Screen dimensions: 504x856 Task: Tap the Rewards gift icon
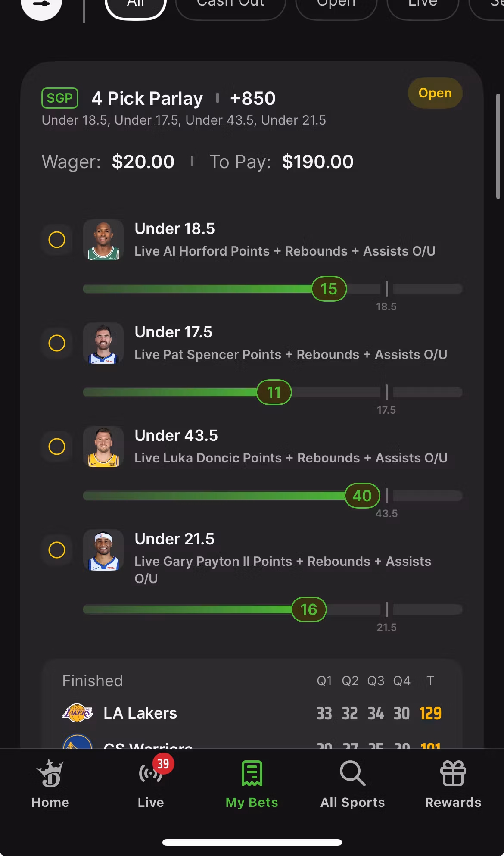click(453, 773)
